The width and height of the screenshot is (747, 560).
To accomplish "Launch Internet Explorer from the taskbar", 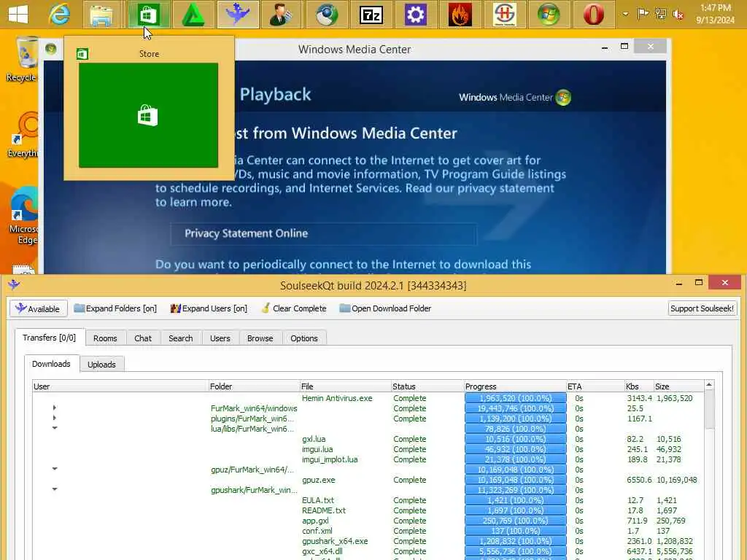I will tap(59, 15).
